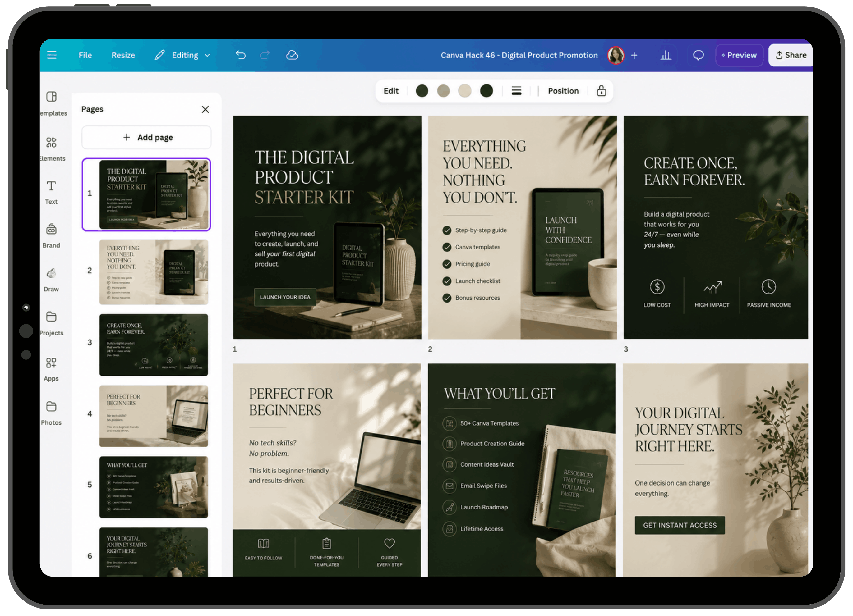This screenshot has width=853, height=616.
Task: Pick the last dark green swatch
Action: point(486,91)
